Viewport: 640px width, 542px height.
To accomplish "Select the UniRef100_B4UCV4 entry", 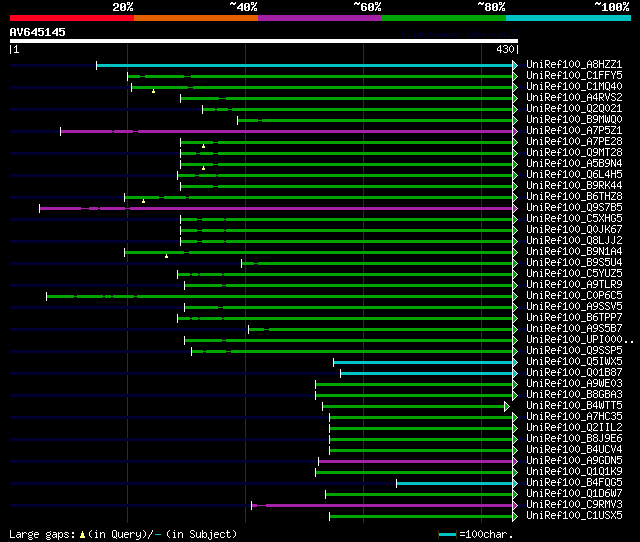I will point(574,450).
